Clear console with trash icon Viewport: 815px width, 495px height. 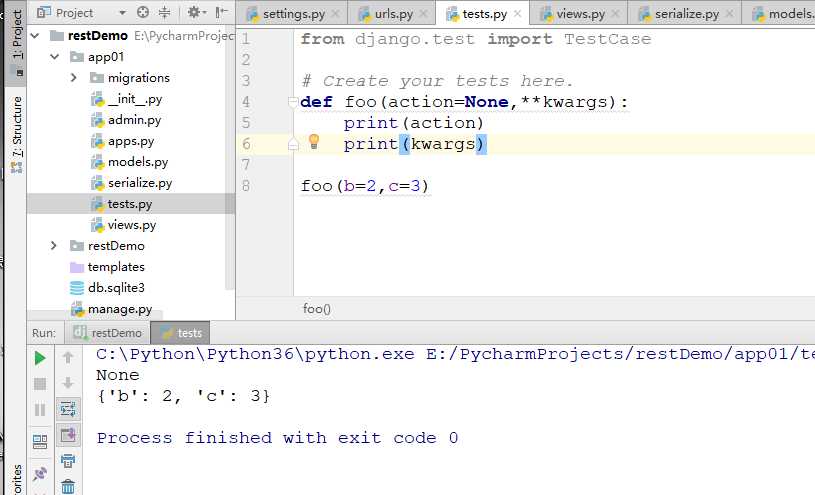(x=68, y=487)
